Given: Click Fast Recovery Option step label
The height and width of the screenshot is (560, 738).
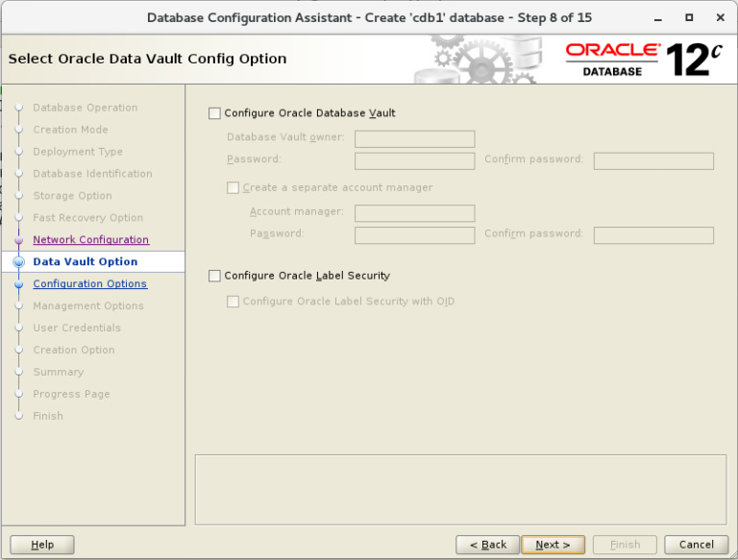Looking at the screenshot, I should point(88,218).
